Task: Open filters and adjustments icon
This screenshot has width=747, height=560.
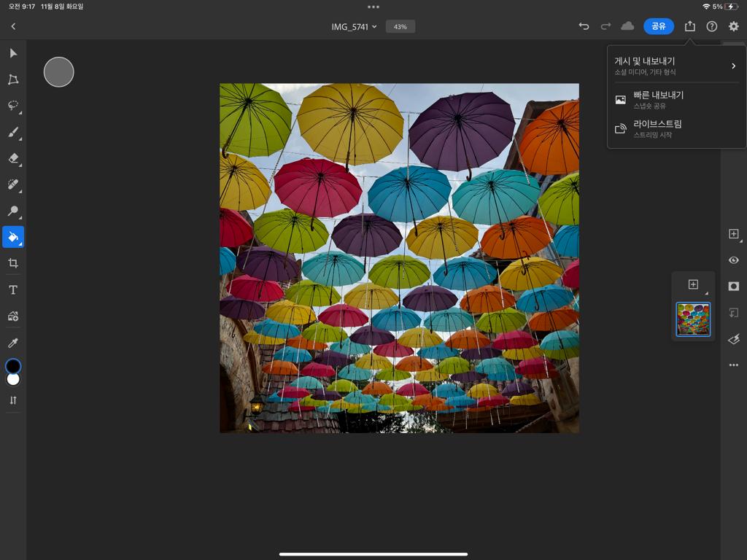Action: pyautogui.click(x=734, y=338)
